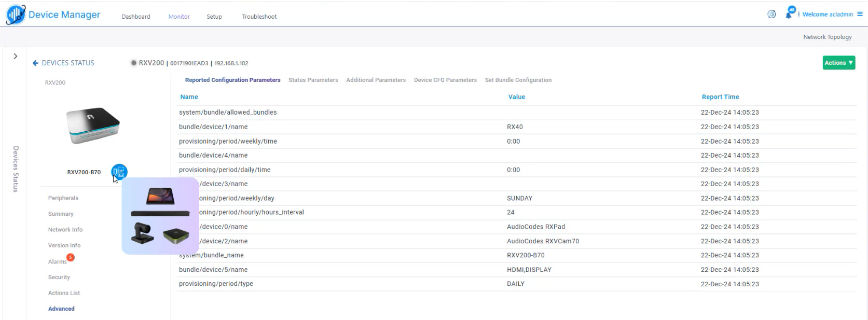Switch to Reported Configuration Parameters tab
The image size is (868, 320).
(x=232, y=80)
